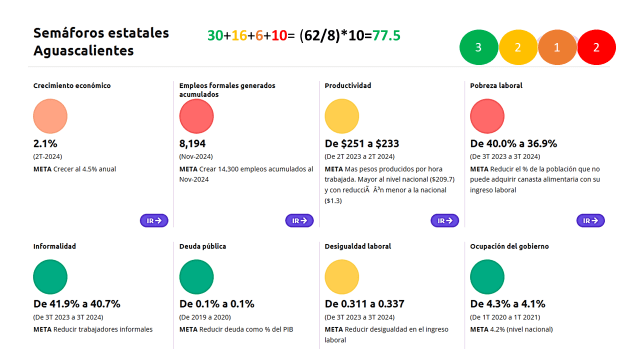Screen dimensions: 640x360
Task: Go to Productividad details via IR button
Action: [444, 220]
